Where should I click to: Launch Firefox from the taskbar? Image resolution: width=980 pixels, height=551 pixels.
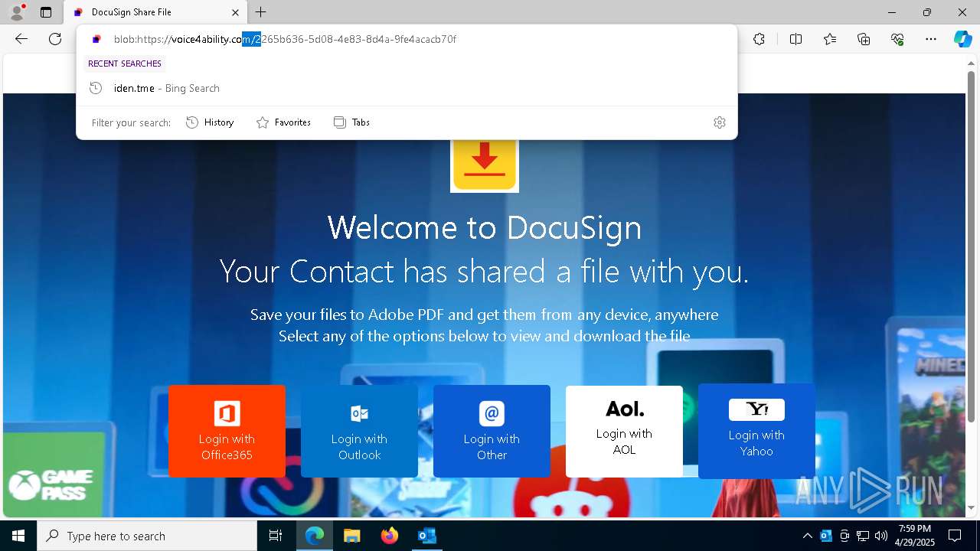[x=389, y=536]
